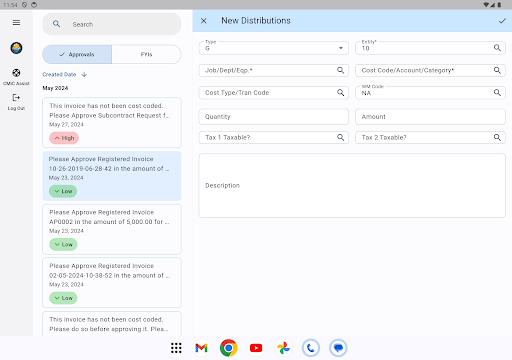Open the app drawer grid icon
Screen dimensions: 512x360
[176, 348]
